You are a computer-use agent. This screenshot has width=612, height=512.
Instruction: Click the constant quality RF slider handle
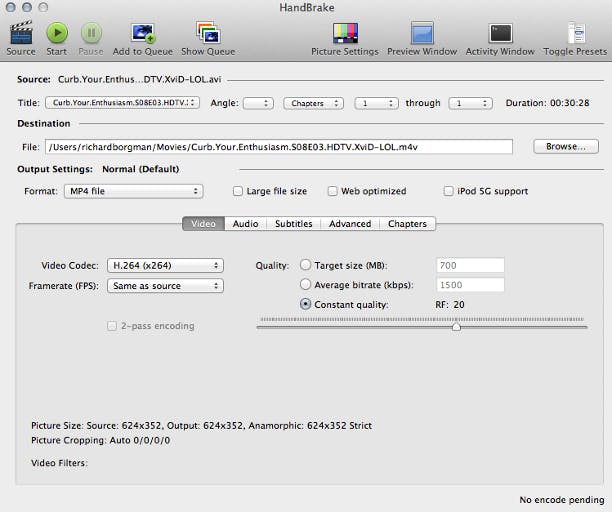pos(456,327)
